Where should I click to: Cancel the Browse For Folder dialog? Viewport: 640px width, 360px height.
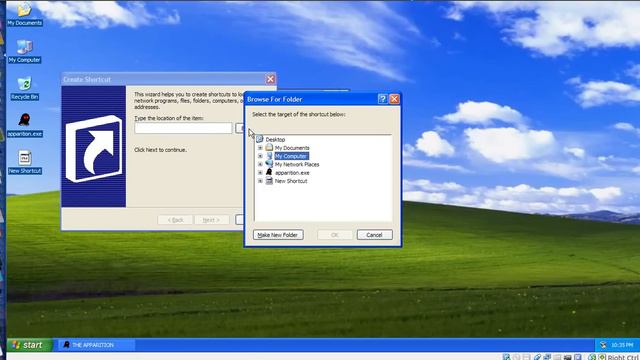374,235
